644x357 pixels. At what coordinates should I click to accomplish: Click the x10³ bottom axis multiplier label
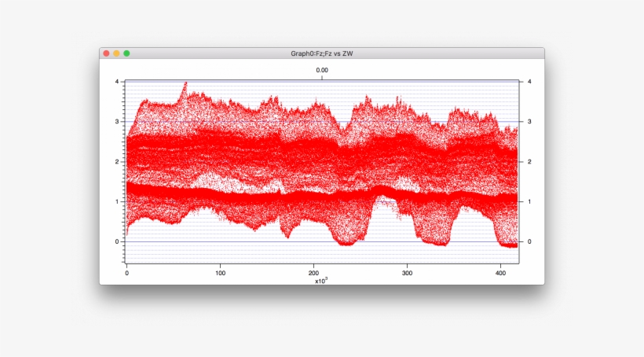point(321,280)
